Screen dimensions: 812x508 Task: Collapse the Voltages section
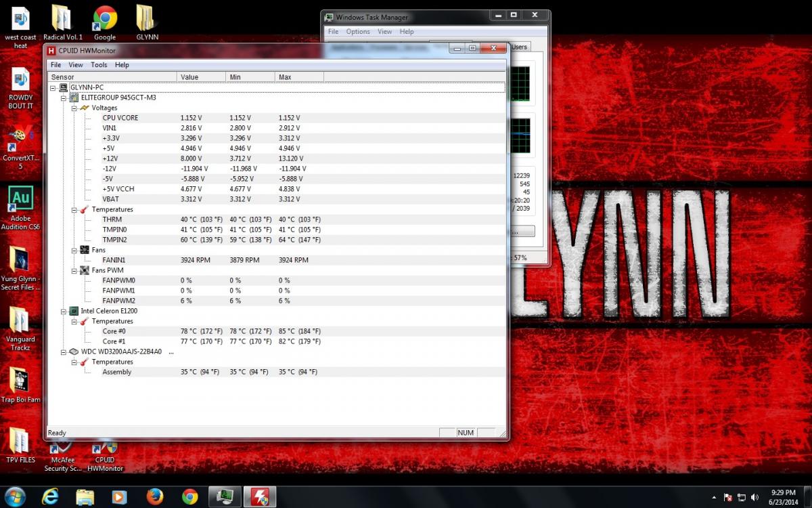[74, 108]
